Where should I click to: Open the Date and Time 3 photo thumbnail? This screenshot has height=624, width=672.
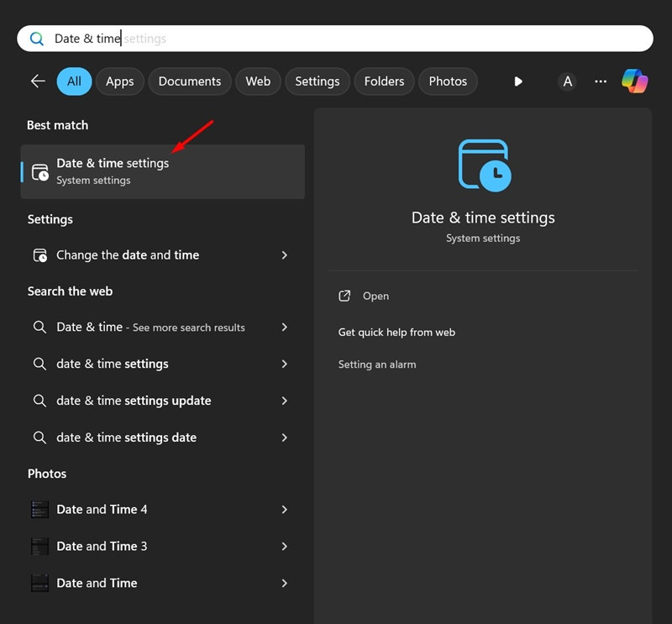[x=39, y=546]
